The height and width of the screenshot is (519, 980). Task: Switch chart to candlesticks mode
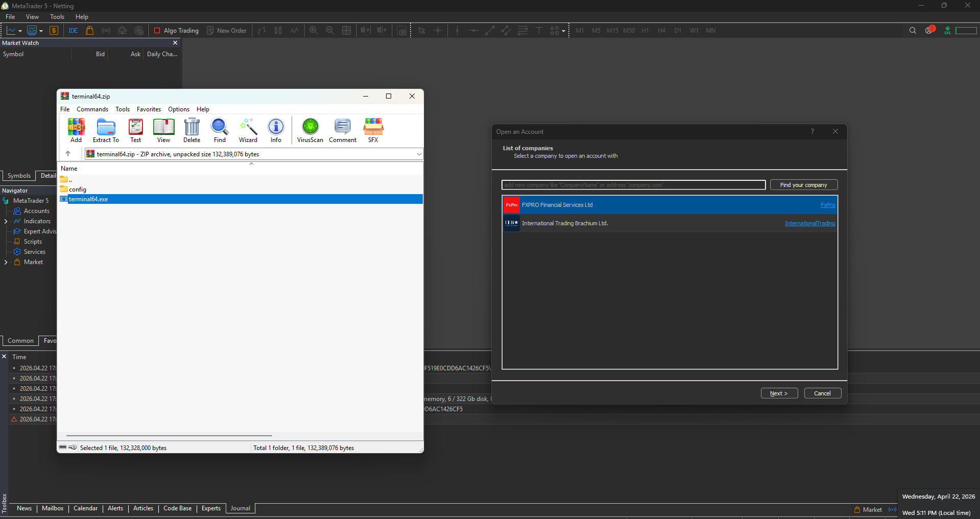[x=278, y=31]
